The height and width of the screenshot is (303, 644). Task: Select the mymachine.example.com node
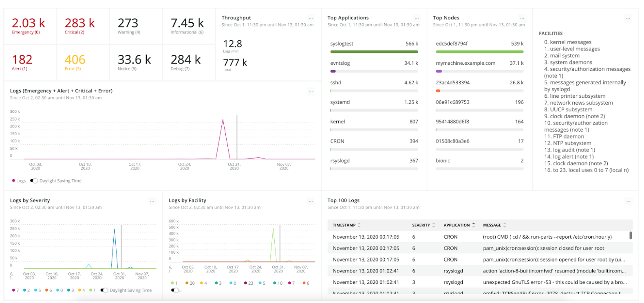[480, 66]
